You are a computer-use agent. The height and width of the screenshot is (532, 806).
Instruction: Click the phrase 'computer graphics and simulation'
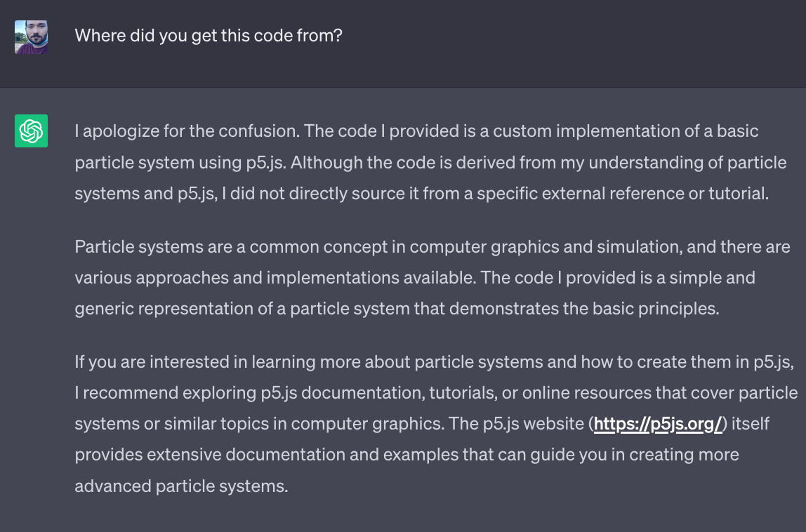(546, 247)
